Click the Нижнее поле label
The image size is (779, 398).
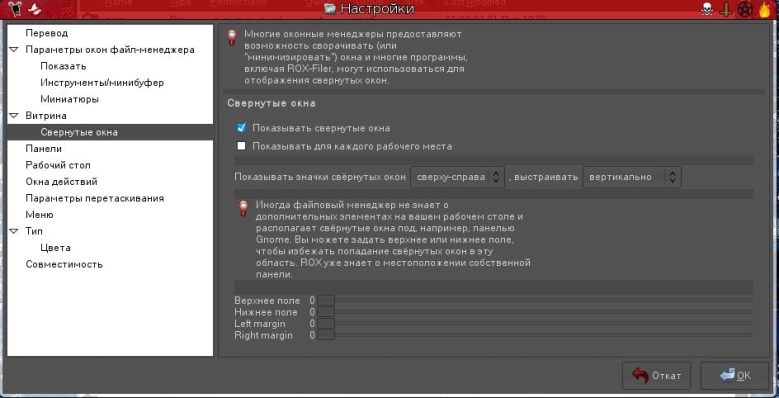tap(266, 312)
